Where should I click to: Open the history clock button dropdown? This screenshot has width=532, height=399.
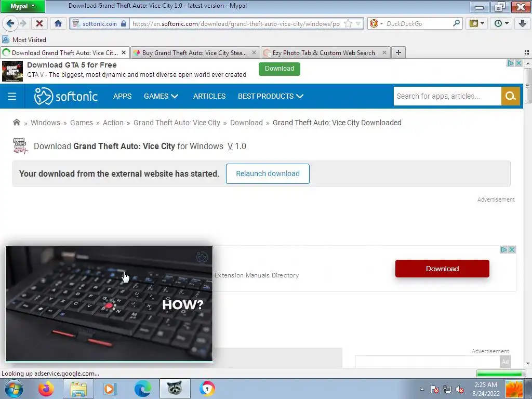501,23
